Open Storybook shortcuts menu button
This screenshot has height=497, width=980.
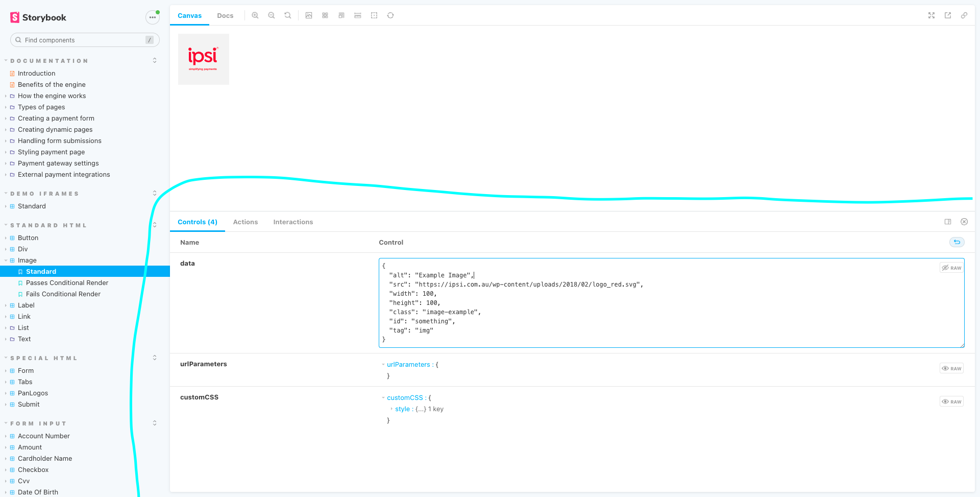(153, 17)
